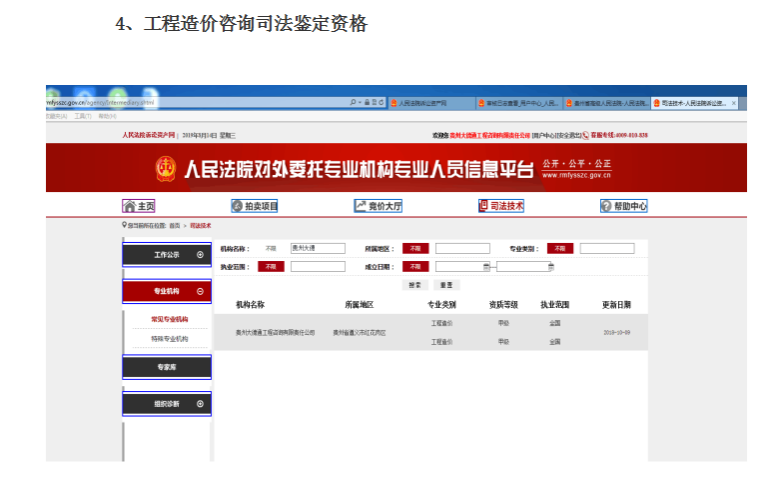The image size is (783, 495).
Task: Click the 搜索 search button
Action: [415, 285]
